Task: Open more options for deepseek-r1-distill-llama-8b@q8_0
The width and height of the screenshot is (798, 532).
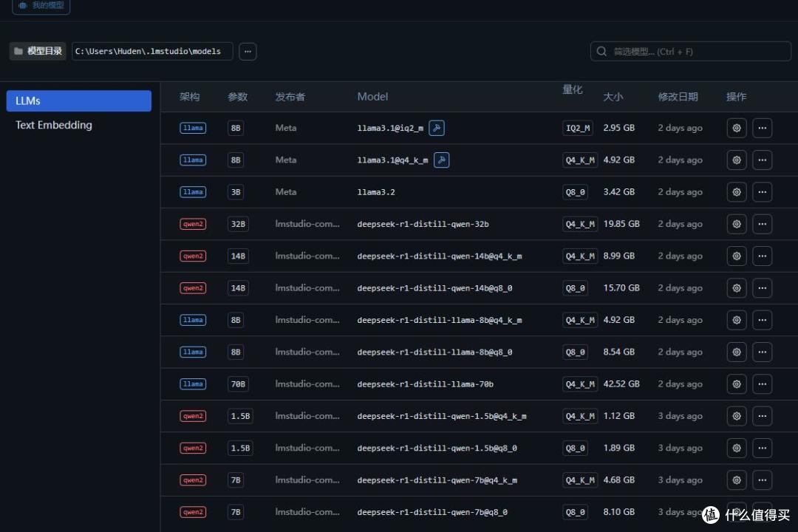Action: (x=762, y=352)
